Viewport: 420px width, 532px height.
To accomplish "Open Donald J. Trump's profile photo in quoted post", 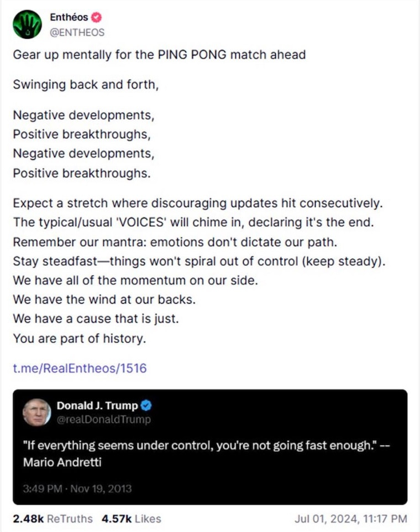I will 36,413.
